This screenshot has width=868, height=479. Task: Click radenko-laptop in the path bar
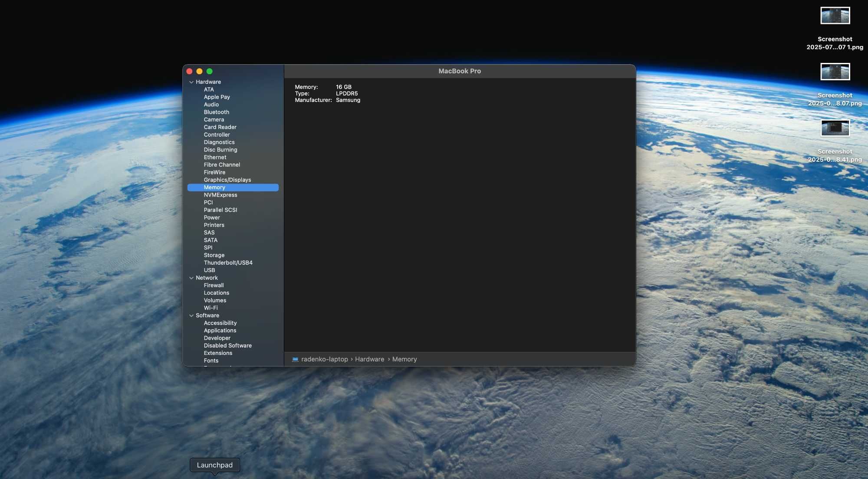pos(325,360)
